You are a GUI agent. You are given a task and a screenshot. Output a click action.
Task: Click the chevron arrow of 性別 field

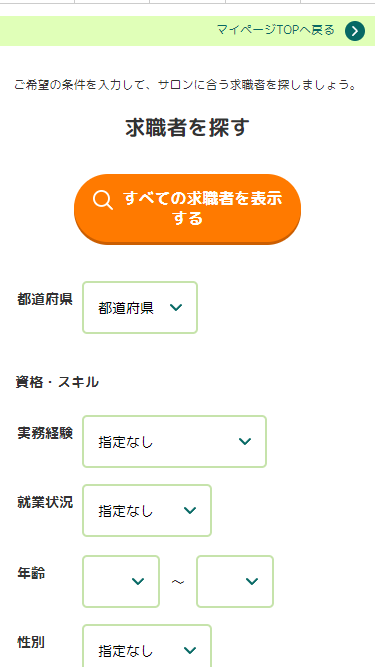190,650
